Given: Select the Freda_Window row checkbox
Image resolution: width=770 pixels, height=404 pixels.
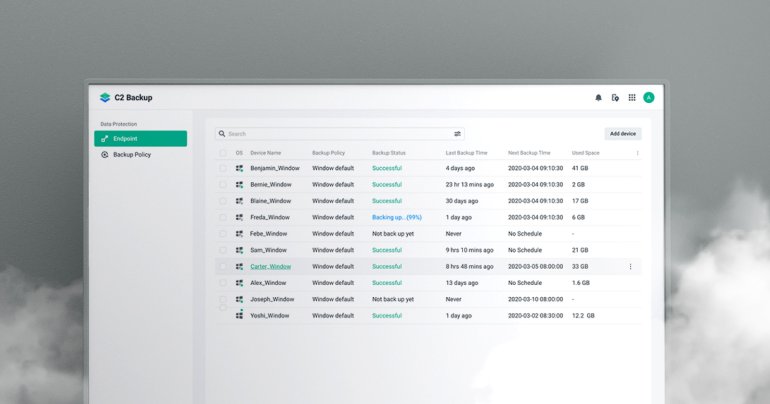Looking at the screenshot, I should [223, 217].
